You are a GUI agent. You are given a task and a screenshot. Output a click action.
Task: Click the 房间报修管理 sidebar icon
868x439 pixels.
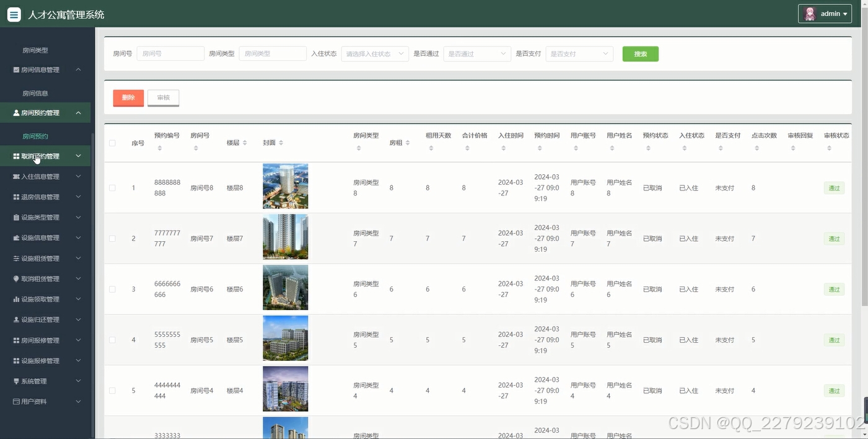tap(16, 340)
